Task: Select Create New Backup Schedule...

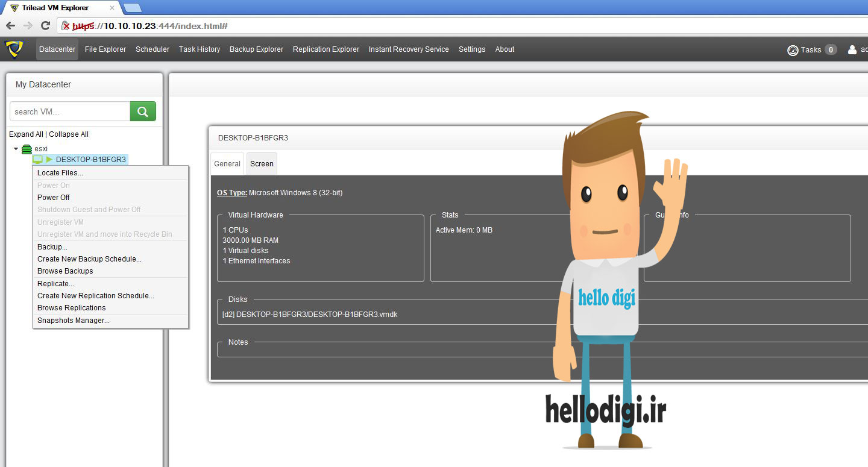Action: (110, 259)
